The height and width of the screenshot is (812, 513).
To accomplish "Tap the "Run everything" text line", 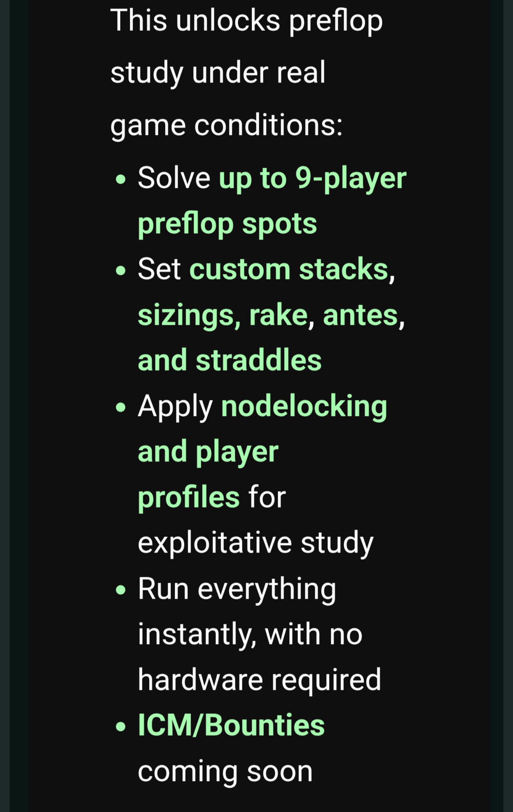I will pyautogui.click(x=236, y=588).
